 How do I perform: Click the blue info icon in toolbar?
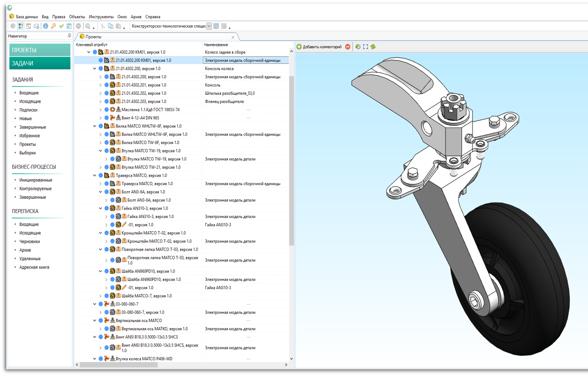click(46, 26)
